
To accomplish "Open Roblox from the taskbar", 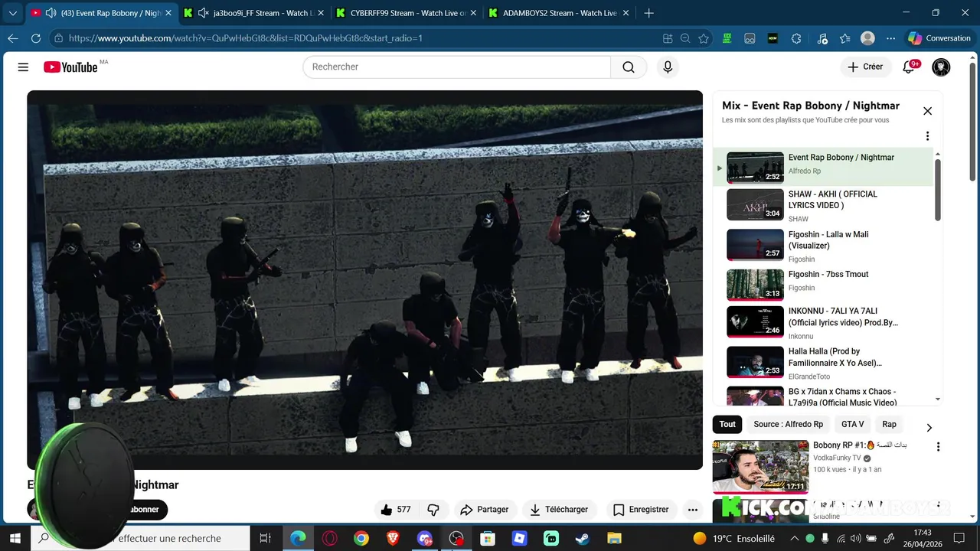I will tap(519, 539).
